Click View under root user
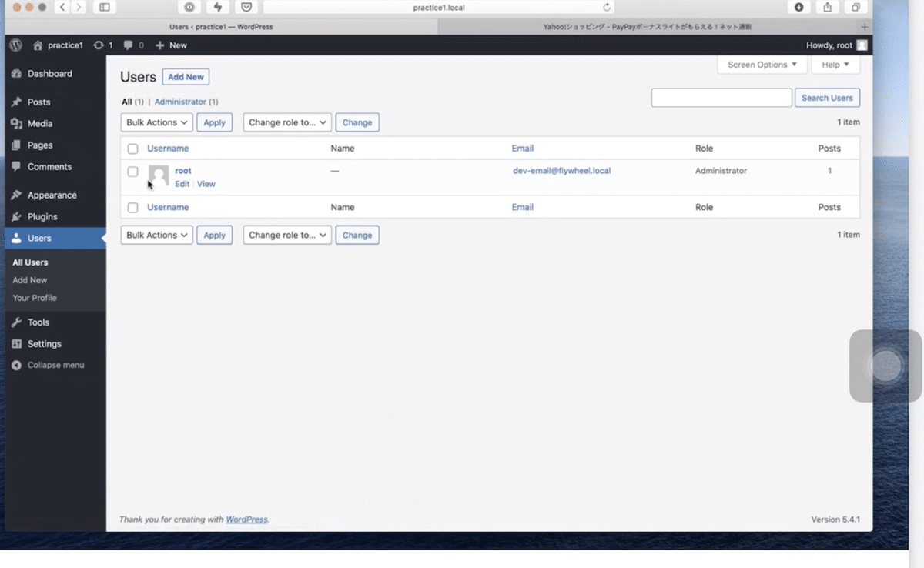Viewport: 924px width, 568px height. point(206,184)
